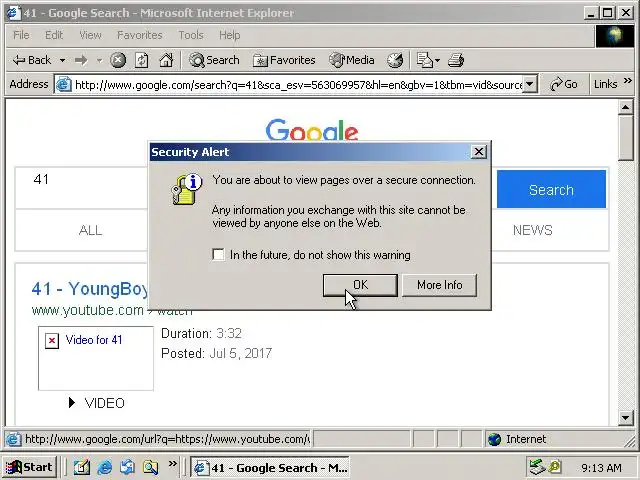Click the blue Google Search button
Image resolution: width=640 pixels, height=480 pixels.
pyautogui.click(x=551, y=189)
